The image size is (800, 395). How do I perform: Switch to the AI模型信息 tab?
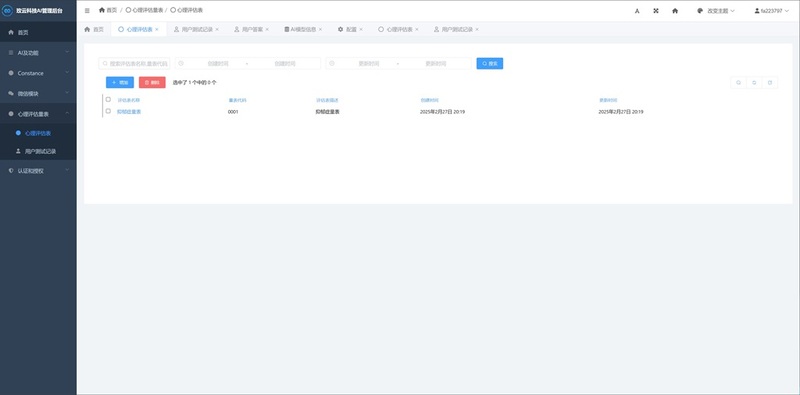[x=304, y=29]
